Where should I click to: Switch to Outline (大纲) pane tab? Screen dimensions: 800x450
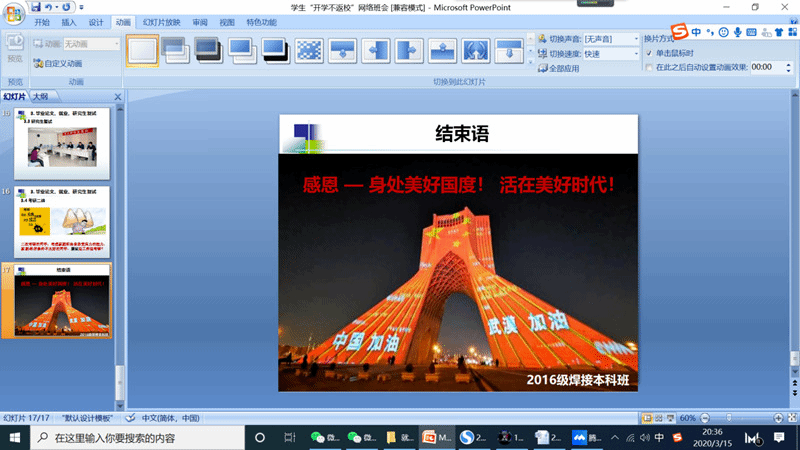click(40, 97)
